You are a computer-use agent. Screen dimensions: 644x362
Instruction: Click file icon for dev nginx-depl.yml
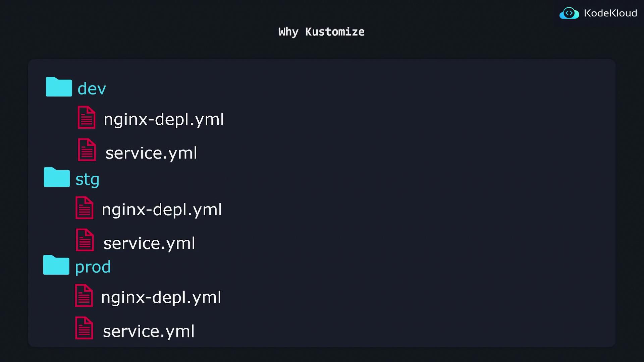[87, 117]
